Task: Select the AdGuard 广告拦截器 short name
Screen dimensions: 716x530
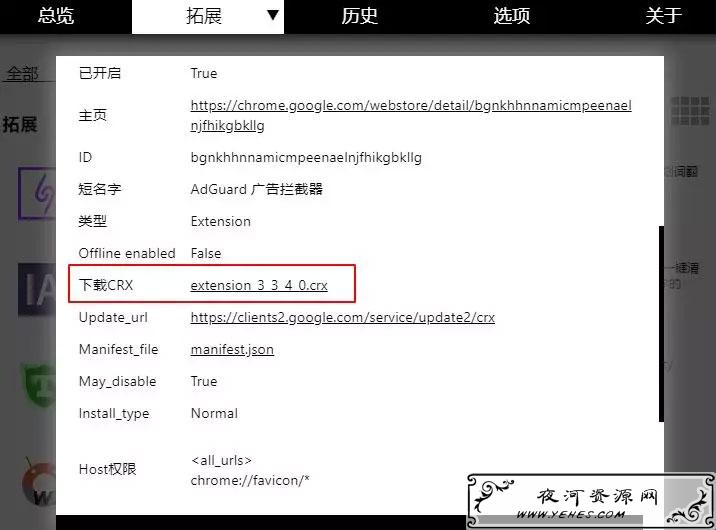Action: 257,189
